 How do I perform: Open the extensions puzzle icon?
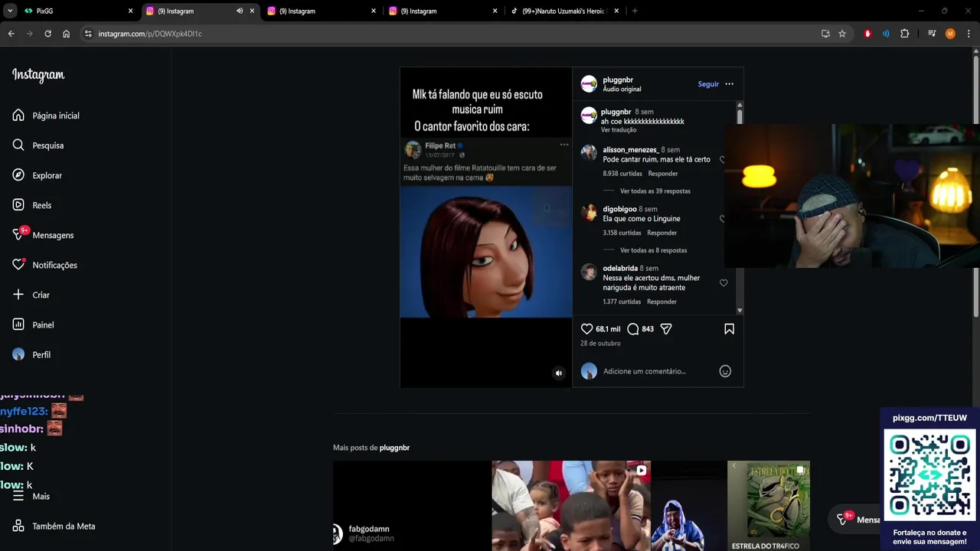point(904,34)
